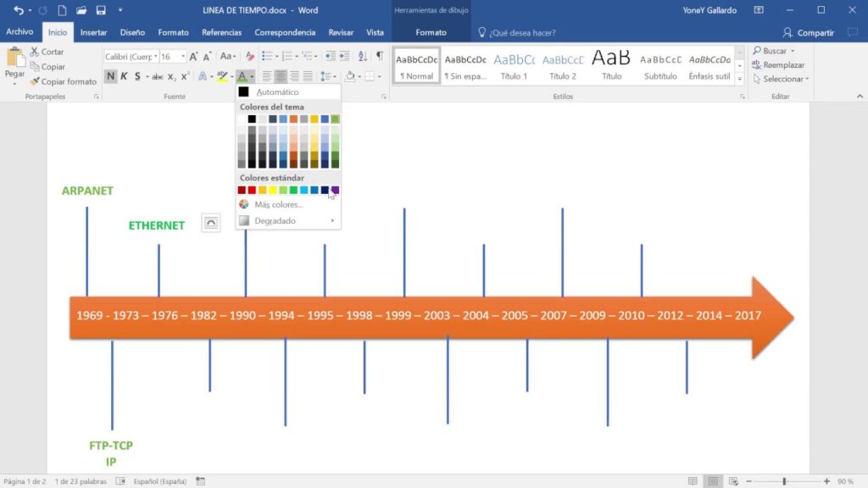Click the sort A-Z icon

[x=362, y=56]
